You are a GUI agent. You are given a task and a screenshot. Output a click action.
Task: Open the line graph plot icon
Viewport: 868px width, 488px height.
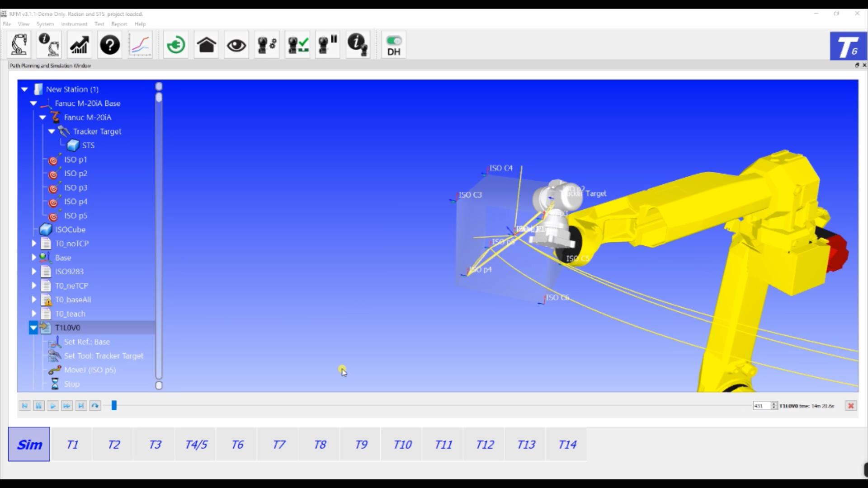point(140,45)
